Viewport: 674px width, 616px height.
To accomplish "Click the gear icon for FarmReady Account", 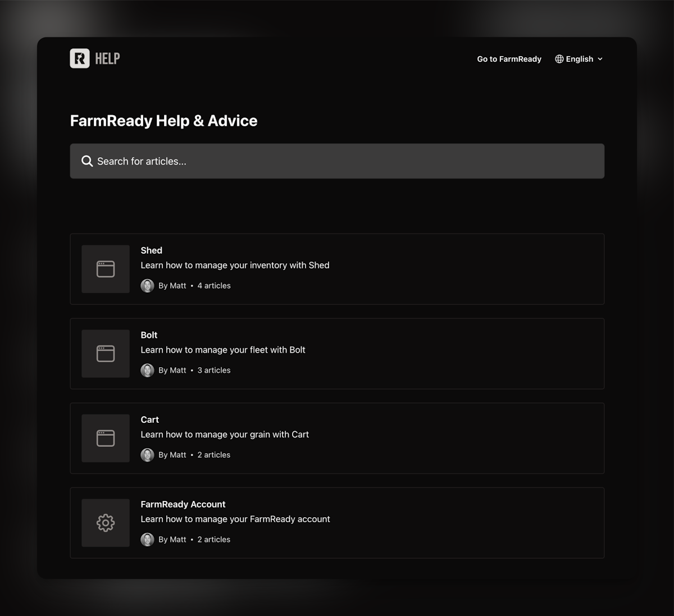I will (105, 523).
